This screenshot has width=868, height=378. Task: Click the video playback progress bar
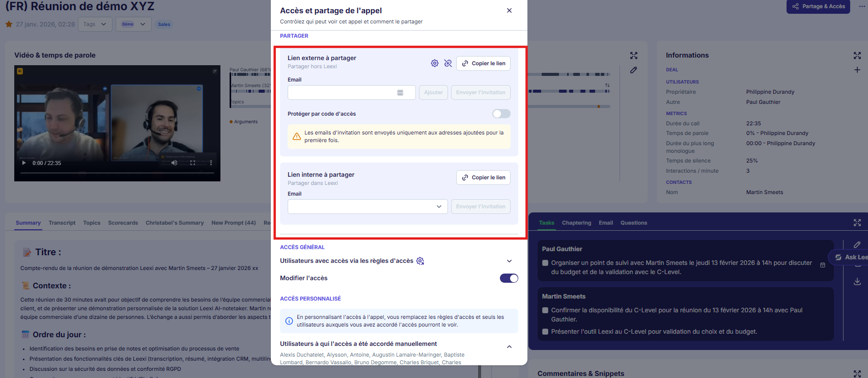117,173
